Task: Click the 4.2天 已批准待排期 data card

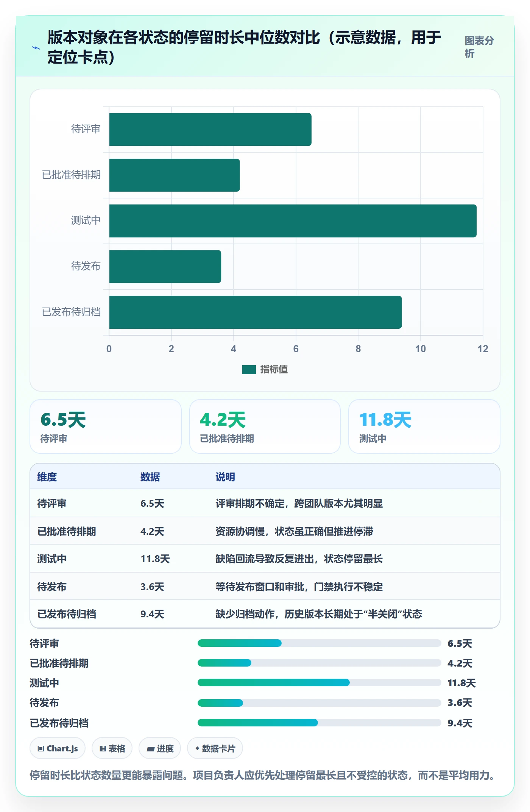Action: [x=265, y=426]
